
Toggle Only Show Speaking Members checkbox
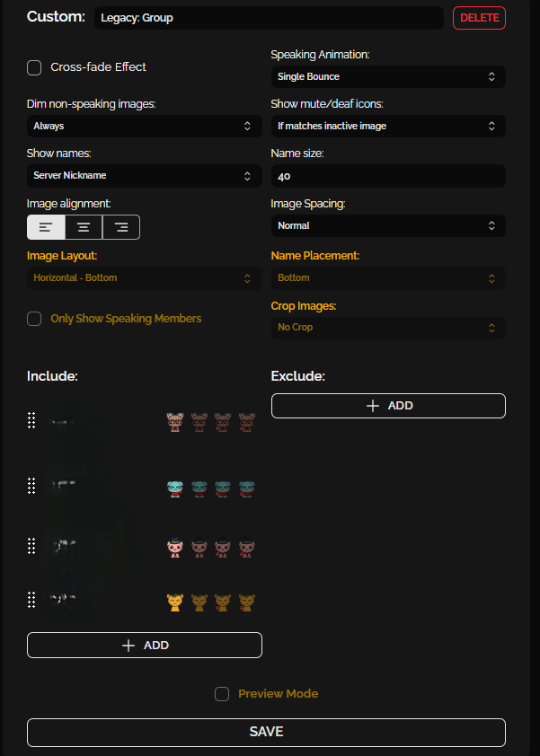click(34, 319)
